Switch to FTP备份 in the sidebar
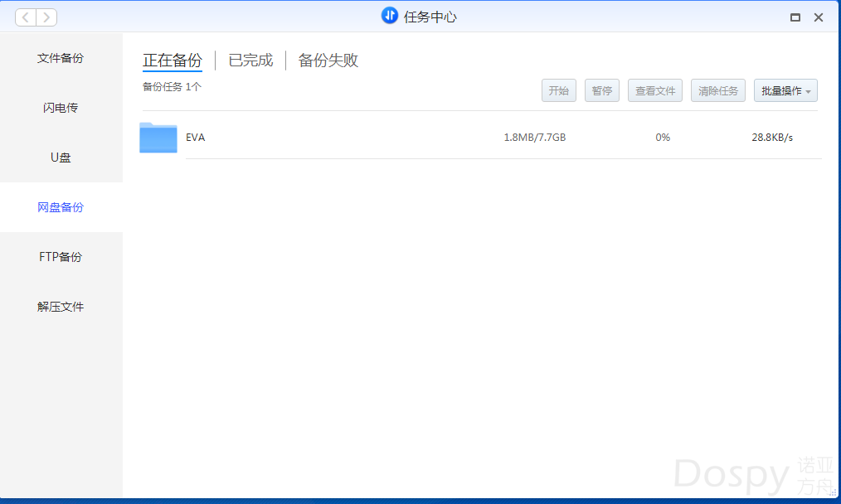 pos(61,257)
